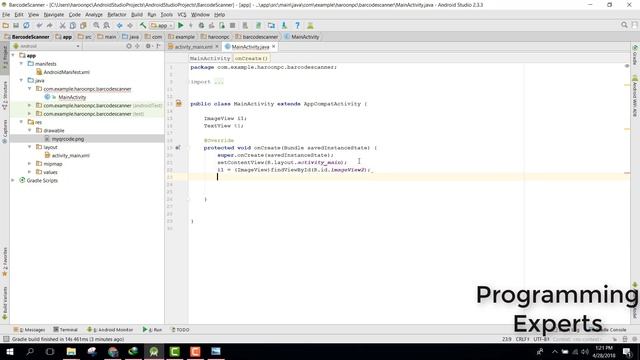Image resolution: width=640 pixels, height=360 pixels.
Task: Open the Android project view dropdown
Action: 47,46
